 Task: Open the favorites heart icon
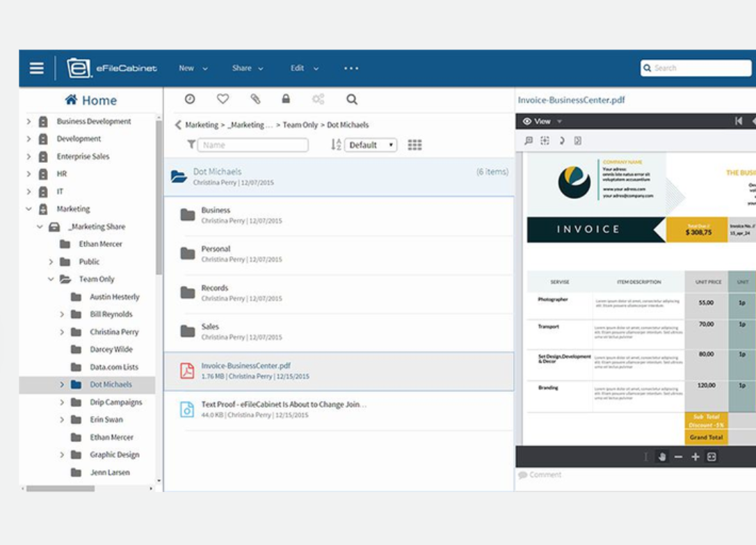click(x=223, y=99)
